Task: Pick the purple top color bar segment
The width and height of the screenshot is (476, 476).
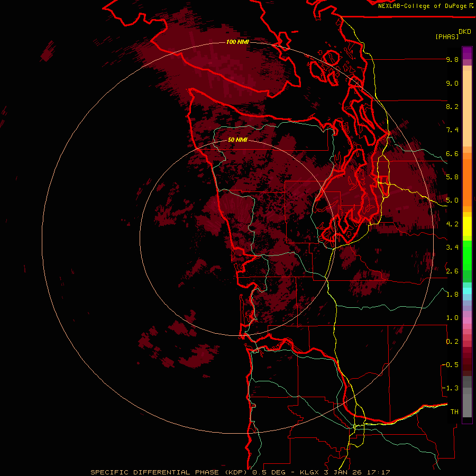Action: [x=467, y=53]
